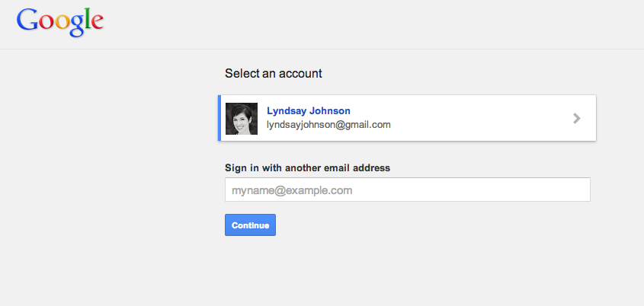Click the lyndsayjohnson@gmail.com email text
This screenshot has height=306, width=644.
pos(328,124)
